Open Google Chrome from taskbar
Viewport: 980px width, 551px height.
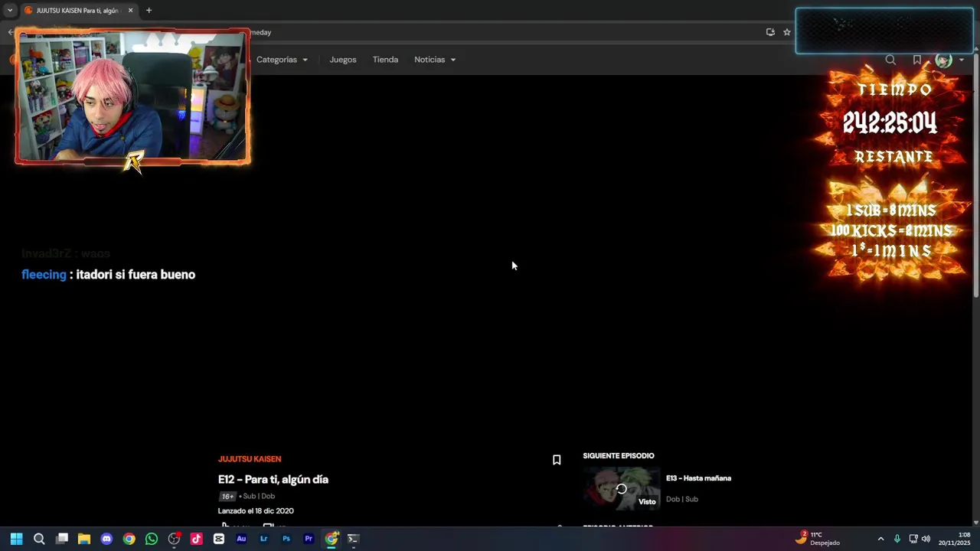(129, 539)
